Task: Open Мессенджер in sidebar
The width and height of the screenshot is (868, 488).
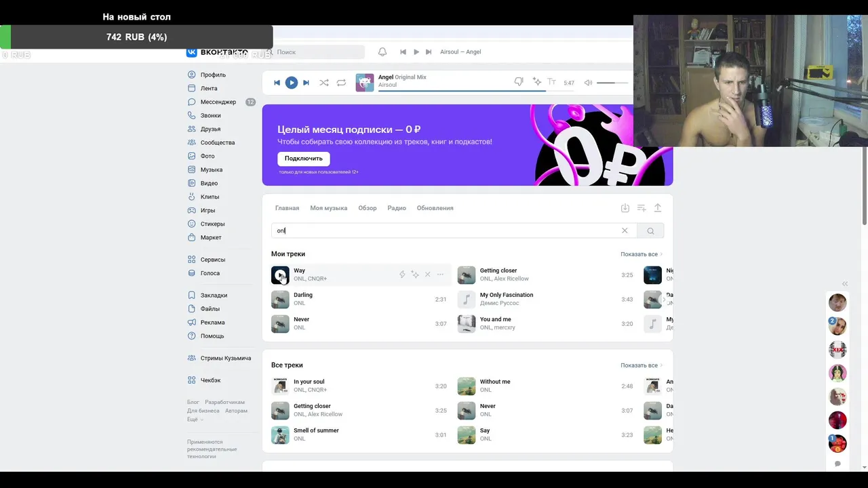Action: pos(218,102)
